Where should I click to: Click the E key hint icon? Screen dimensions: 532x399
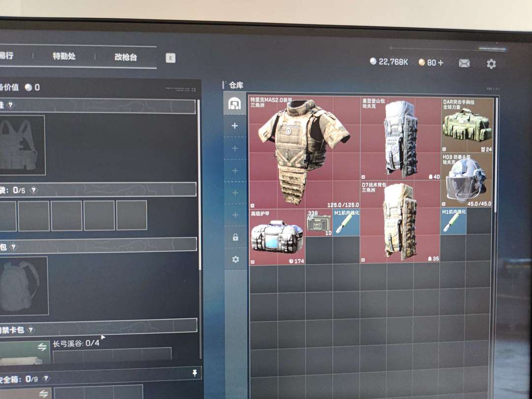tap(170, 58)
